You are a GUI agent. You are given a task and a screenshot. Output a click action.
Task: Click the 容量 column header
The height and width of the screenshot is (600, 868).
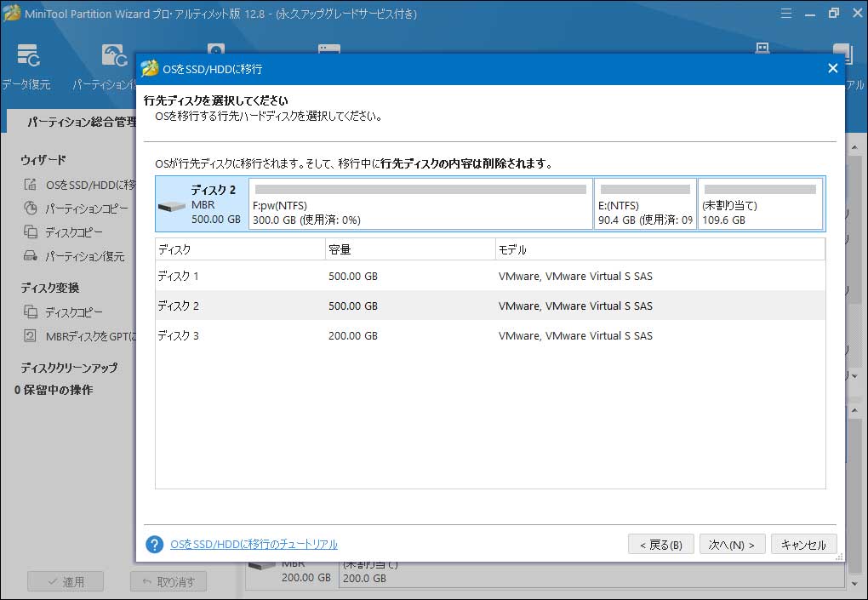(410, 249)
